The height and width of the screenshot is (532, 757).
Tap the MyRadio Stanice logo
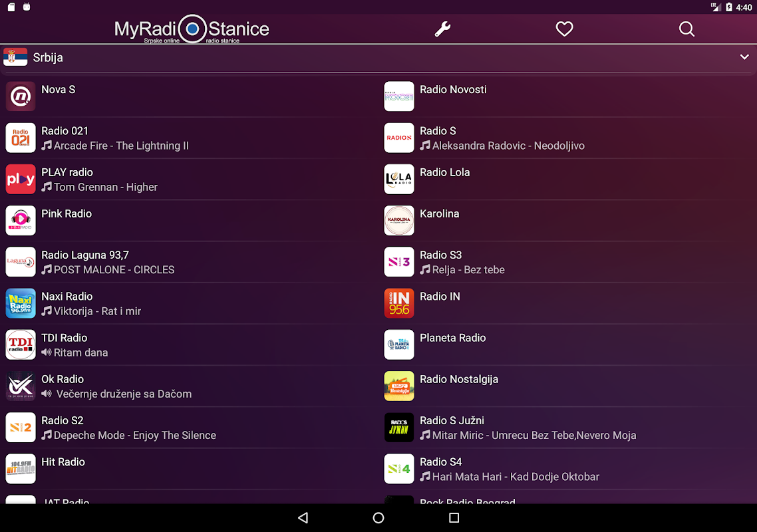[x=192, y=29]
